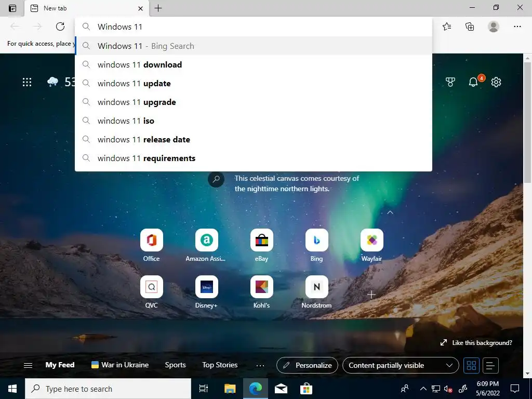Image resolution: width=532 pixels, height=399 pixels.
Task: Select windows 11 iso suggestion
Action: point(254,121)
